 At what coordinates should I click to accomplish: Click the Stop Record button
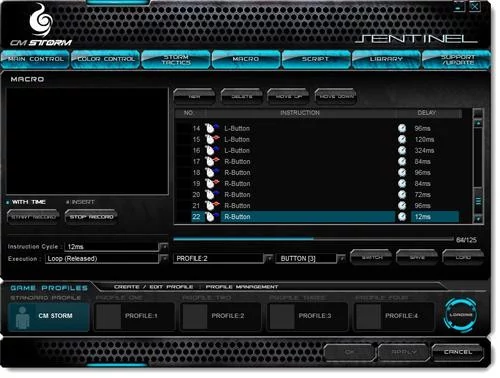(x=91, y=217)
